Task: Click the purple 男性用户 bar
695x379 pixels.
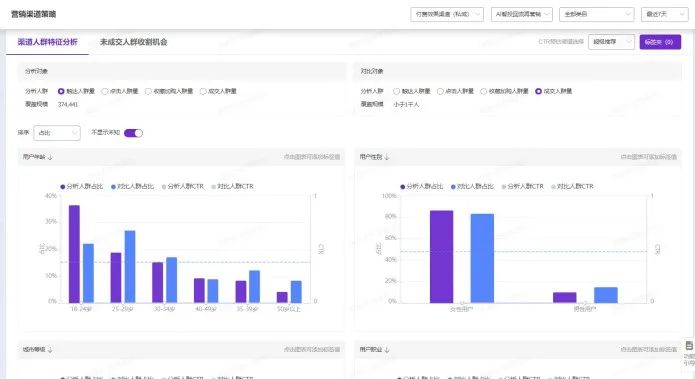Action: point(565,297)
